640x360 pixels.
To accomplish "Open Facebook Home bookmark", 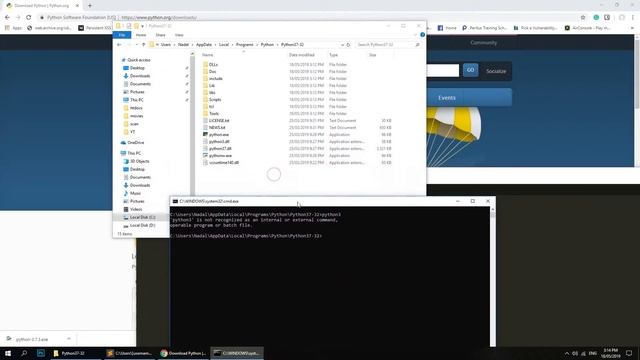I will [x=447, y=28].
